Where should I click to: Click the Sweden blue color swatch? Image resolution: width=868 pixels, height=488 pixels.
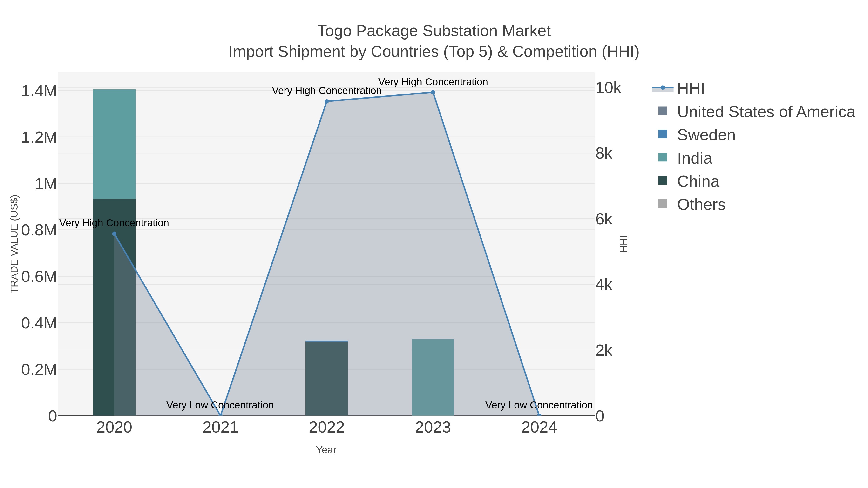click(663, 134)
